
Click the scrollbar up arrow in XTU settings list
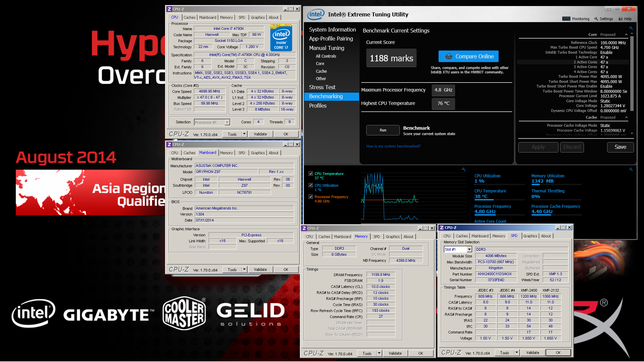point(632,34)
